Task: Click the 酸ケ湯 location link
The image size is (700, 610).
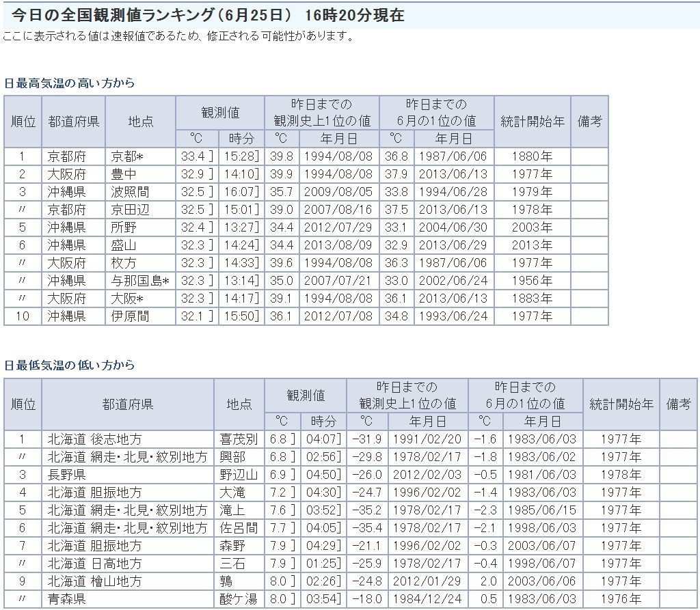Action: tap(239, 599)
